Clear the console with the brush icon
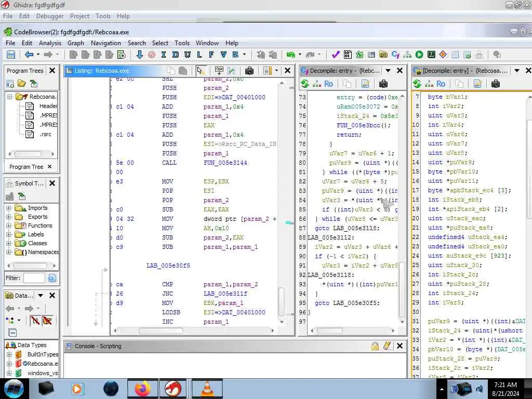The height and width of the screenshot is (399, 532). (x=387, y=345)
